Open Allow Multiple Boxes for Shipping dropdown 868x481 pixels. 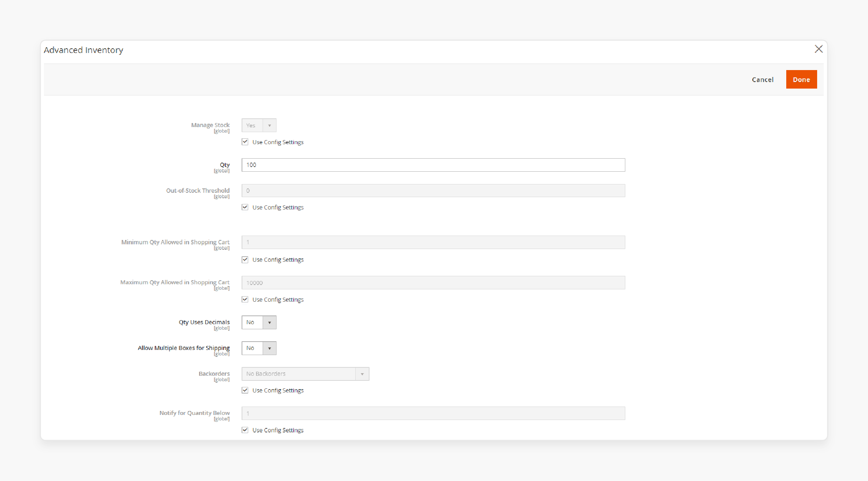coord(259,348)
